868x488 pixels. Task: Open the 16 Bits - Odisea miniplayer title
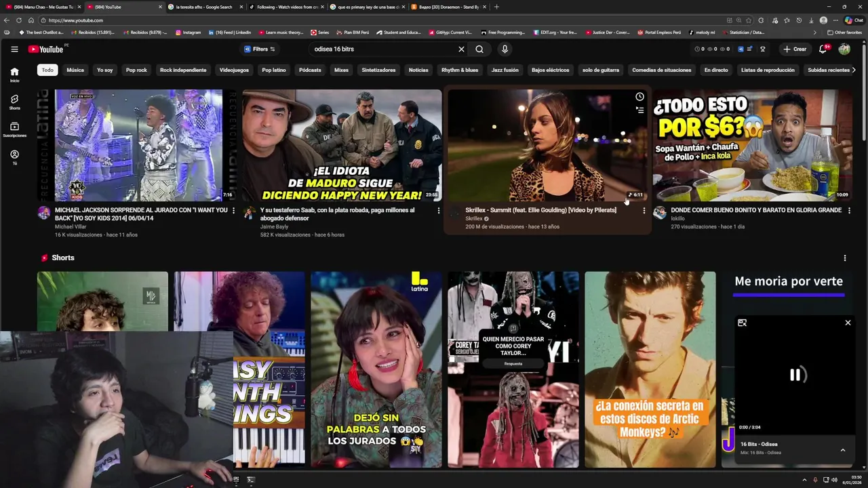tap(759, 444)
